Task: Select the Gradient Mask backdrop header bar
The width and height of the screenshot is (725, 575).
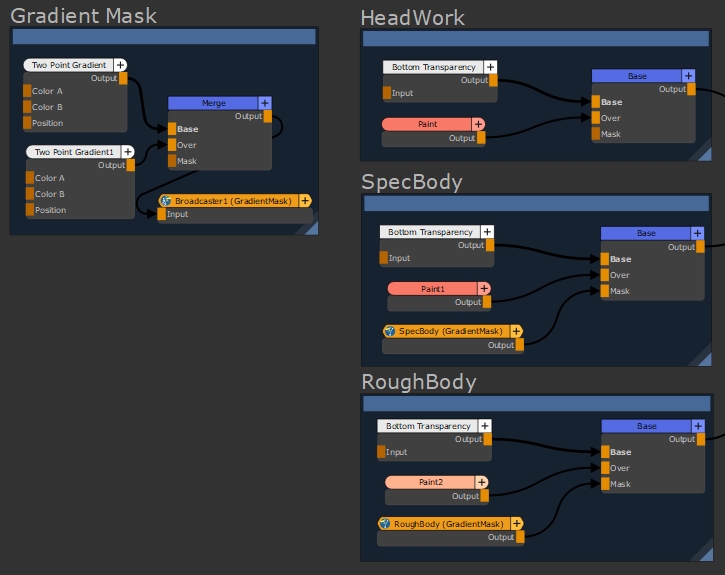Action: tap(164, 37)
